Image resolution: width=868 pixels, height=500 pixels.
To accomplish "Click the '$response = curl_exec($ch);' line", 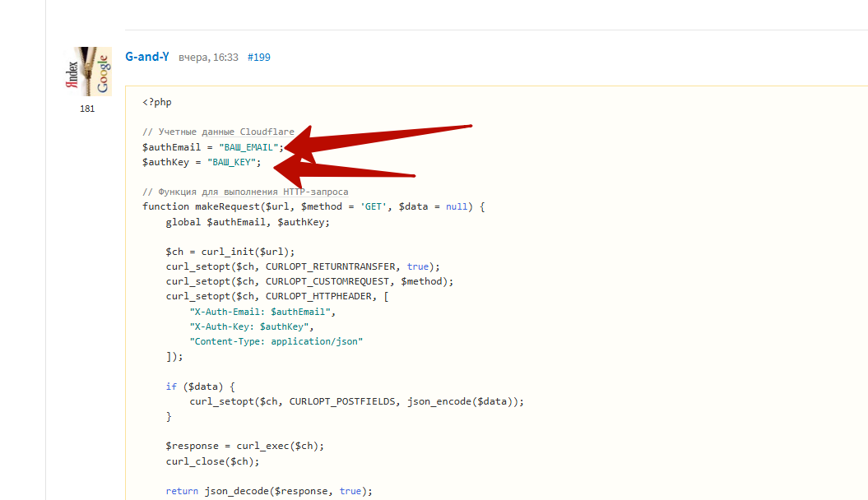I will tap(244, 446).
